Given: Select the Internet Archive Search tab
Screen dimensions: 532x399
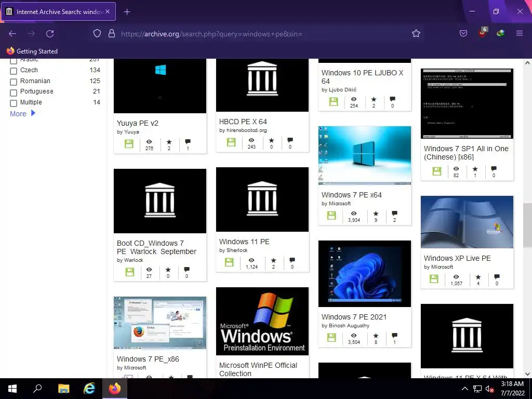Looking at the screenshot, I should (59, 11).
